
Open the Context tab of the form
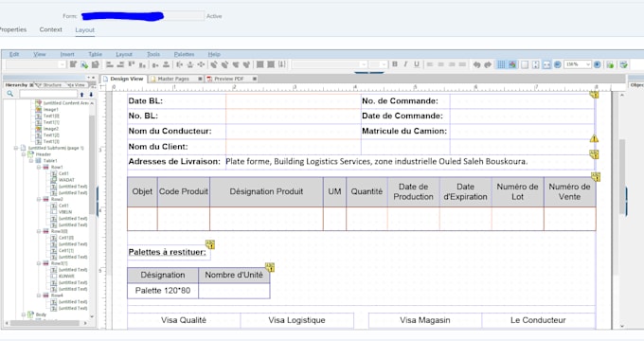tap(50, 29)
